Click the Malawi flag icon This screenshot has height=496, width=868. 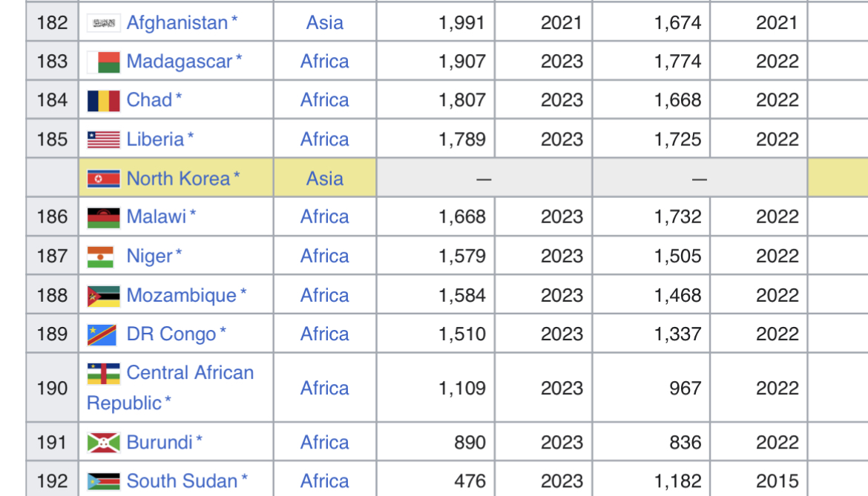[x=104, y=217]
